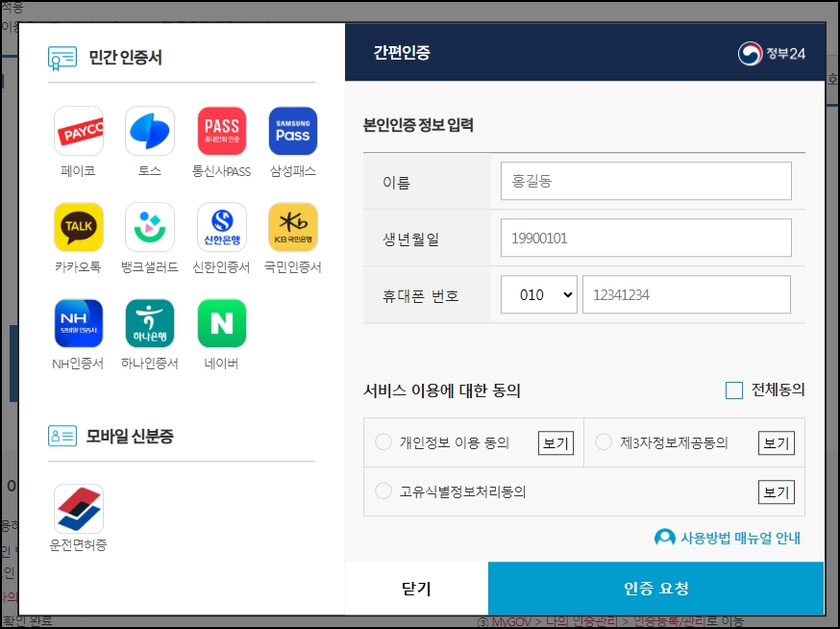
Task: Click the mobile ID (모바일 신분증) heading icon
Action: point(62,436)
